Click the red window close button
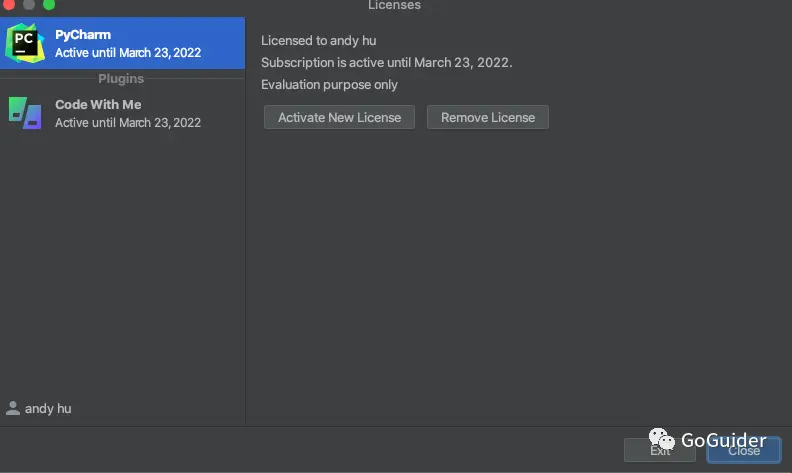Viewport: 792px width, 473px height. (x=9, y=5)
